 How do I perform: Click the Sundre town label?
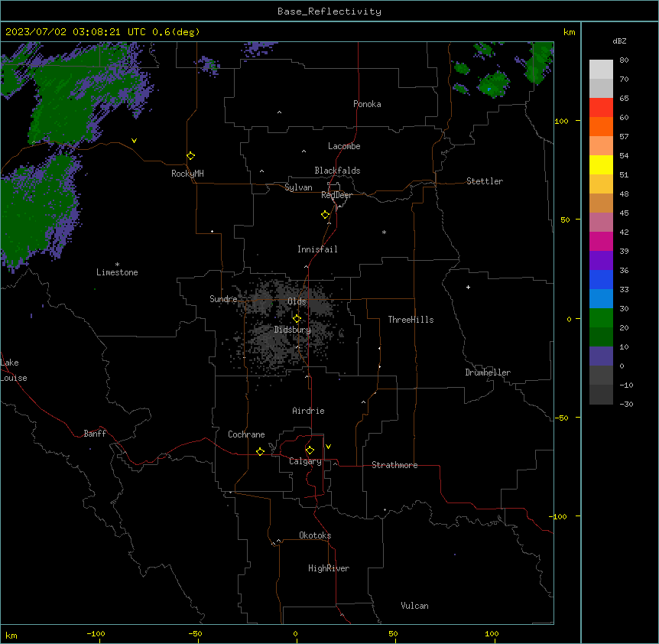(x=223, y=299)
